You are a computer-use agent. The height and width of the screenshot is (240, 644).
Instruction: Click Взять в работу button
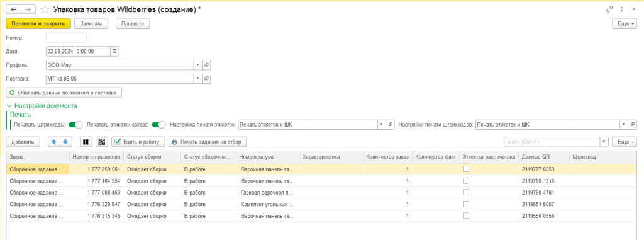(138, 142)
